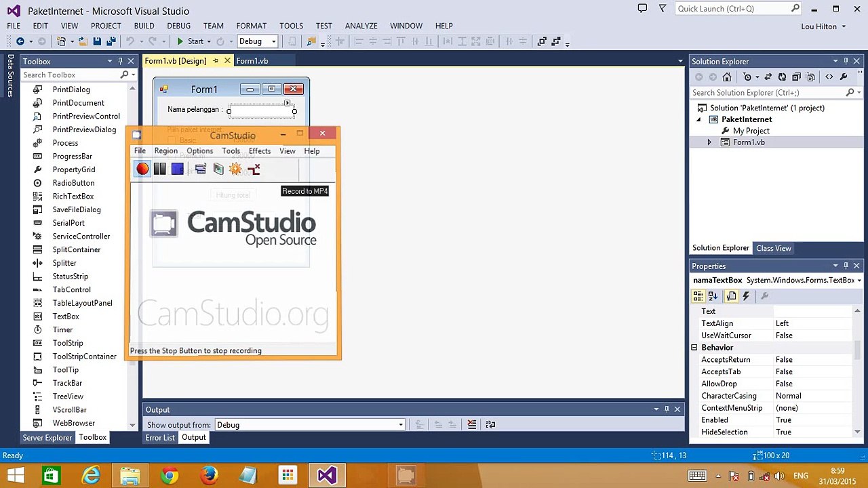868x488 pixels.
Task: Select TextBox in the Toolbox
Action: (x=66, y=317)
